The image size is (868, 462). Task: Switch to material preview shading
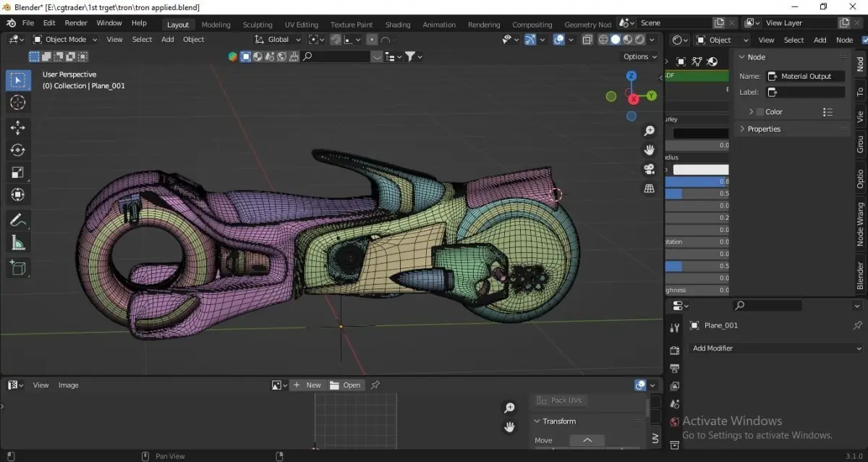point(628,40)
